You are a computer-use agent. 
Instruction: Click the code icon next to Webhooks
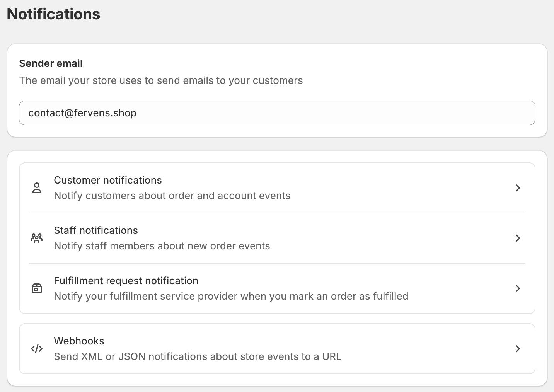pyautogui.click(x=37, y=349)
